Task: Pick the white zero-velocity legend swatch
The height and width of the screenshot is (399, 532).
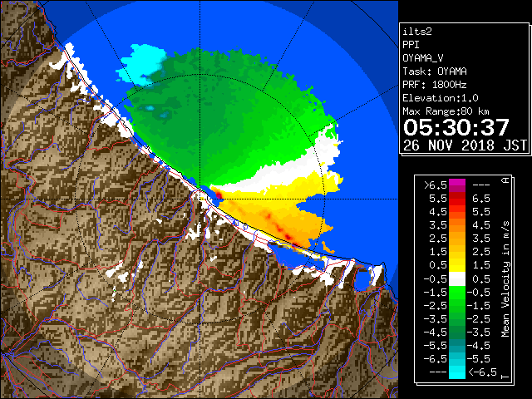Action: tap(457, 279)
